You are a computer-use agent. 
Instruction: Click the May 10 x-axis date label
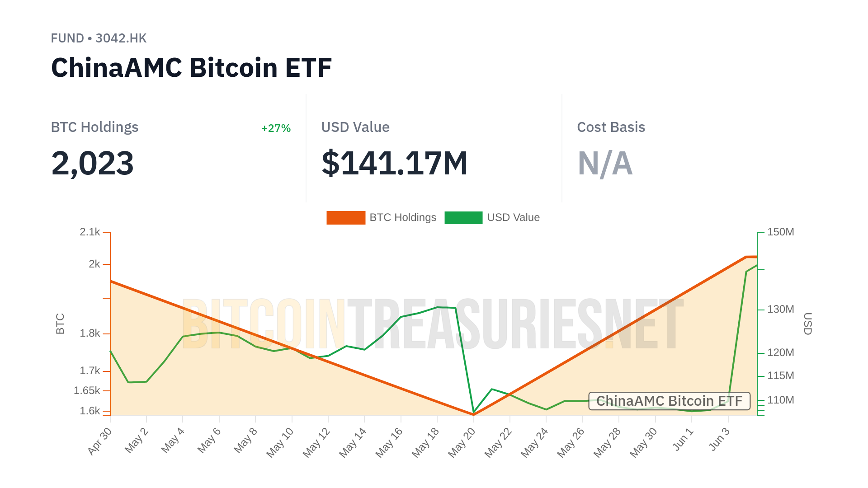[280, 442]
